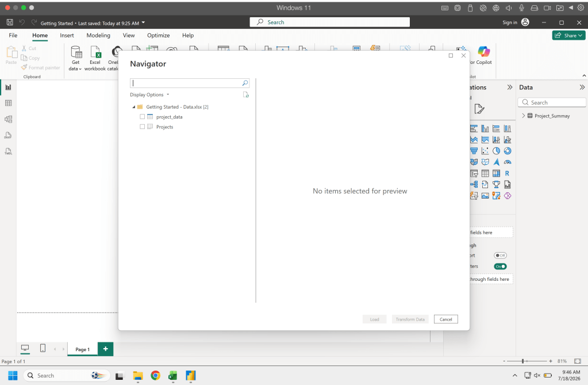Expand the Project_Summay table in Data pane
This screenshot has width=588, height=385.
[524, 116]
